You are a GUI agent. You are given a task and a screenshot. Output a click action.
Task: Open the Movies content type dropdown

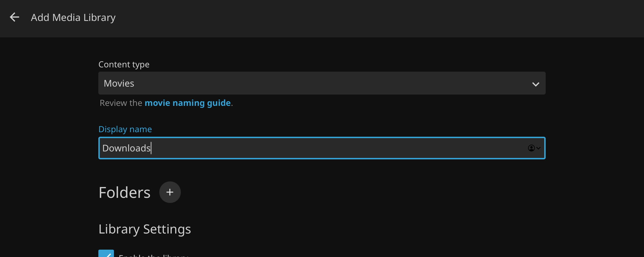pos(321,83)
